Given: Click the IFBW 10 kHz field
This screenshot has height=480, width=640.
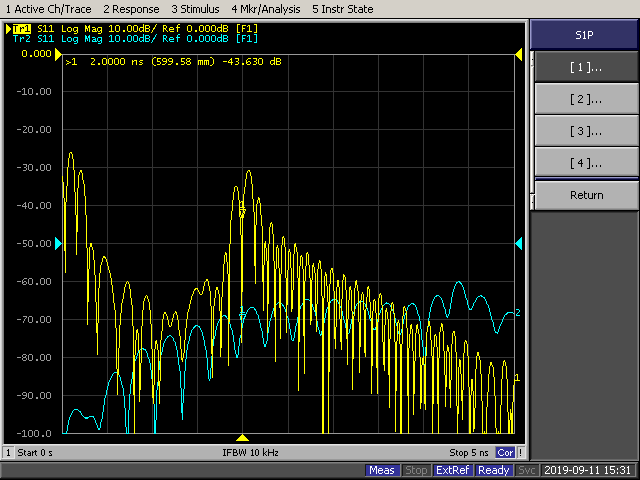Looking at the screenshot, I should tap(249, 453).
